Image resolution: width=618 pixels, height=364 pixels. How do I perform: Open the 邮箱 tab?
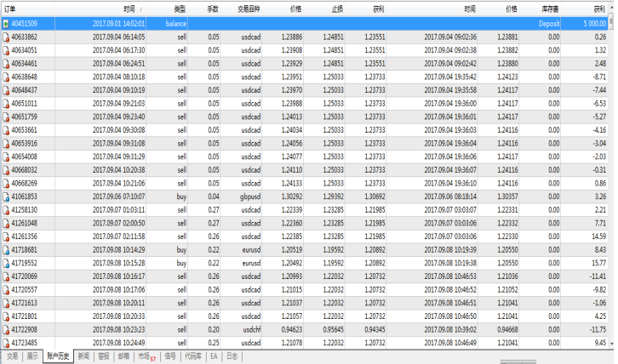pos(123,356)
